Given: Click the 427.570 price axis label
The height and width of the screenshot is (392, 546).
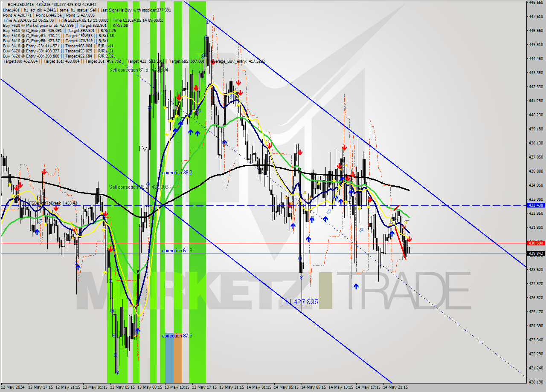Looking at the screenshot, I should pos(536,283).
